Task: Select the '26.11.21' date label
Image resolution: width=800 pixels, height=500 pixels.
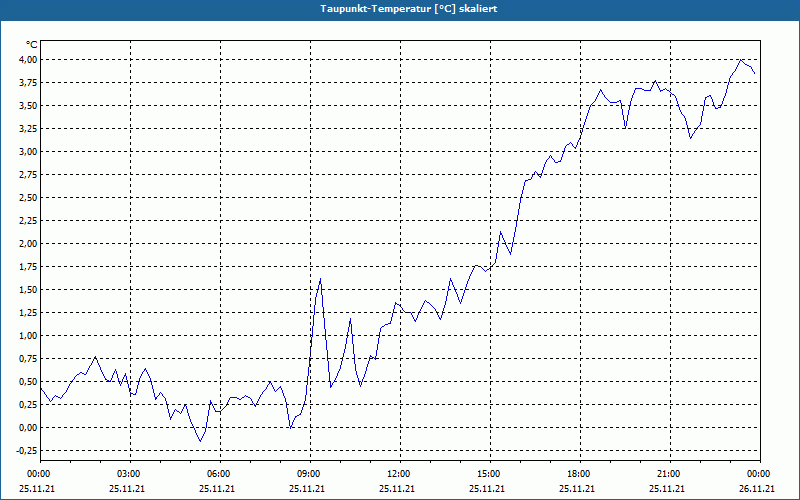Action: 757,489
